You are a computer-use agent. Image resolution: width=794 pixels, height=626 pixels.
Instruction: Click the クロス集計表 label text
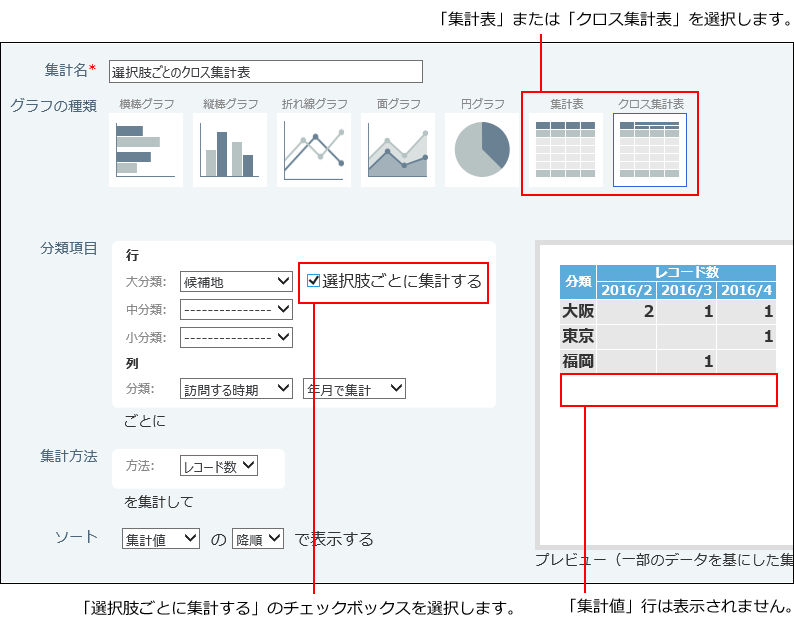(651, 104)
